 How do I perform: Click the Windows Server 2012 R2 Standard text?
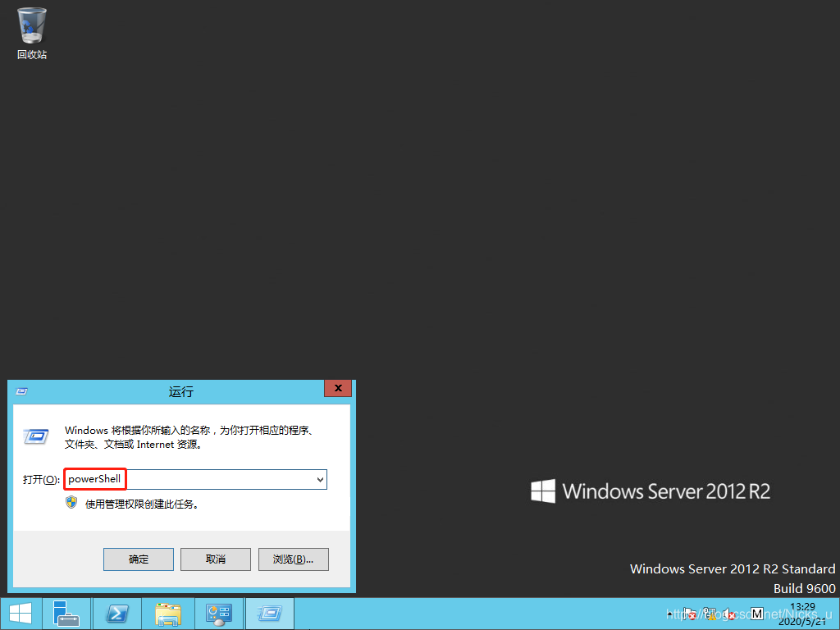(733, 569)
